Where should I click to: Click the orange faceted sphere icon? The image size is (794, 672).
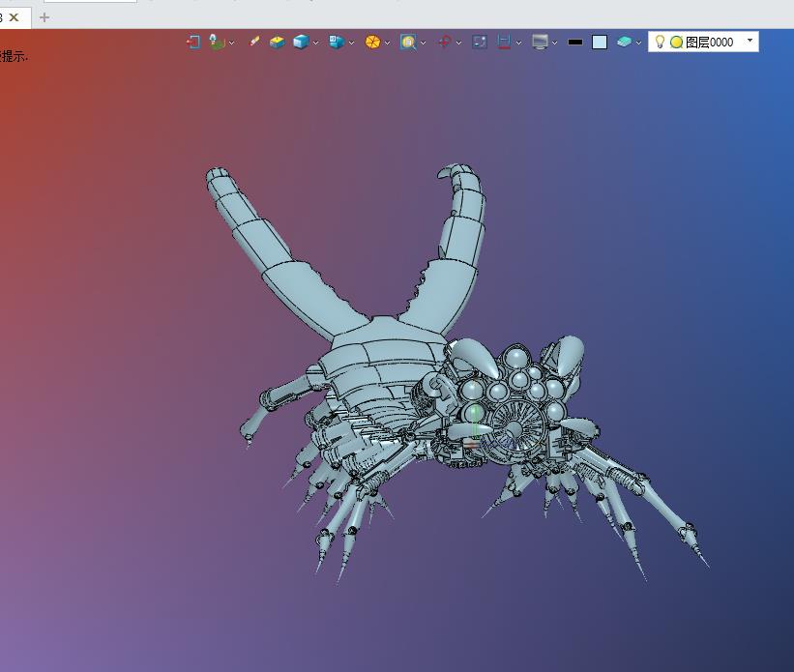tap(372, 43)
